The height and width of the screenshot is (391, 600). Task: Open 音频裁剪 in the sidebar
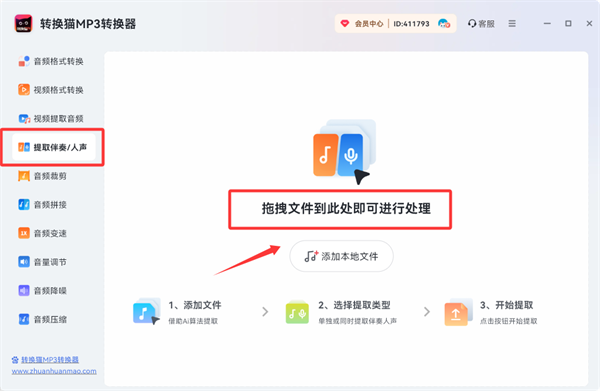click(51, 176)
